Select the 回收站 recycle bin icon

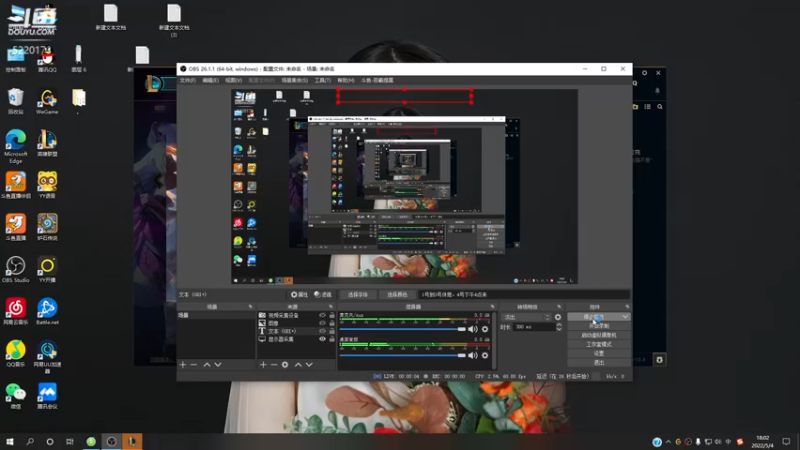point(15,101)
